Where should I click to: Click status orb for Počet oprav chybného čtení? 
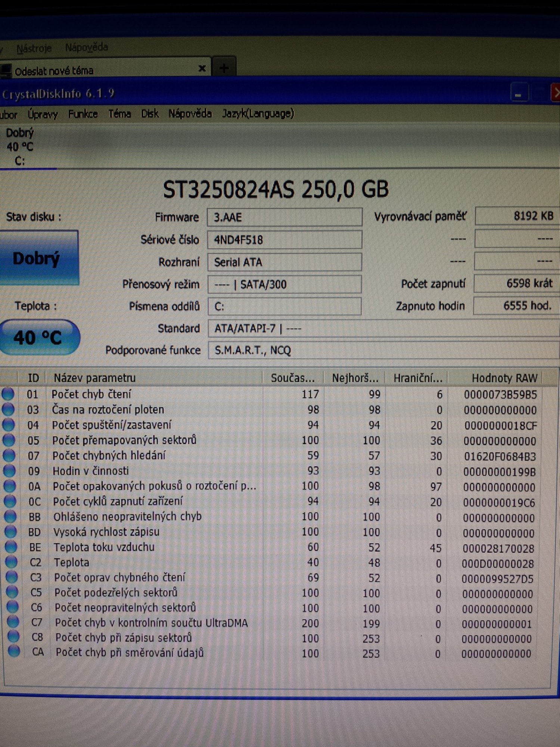pyautogui.click(x=12, y=577)
